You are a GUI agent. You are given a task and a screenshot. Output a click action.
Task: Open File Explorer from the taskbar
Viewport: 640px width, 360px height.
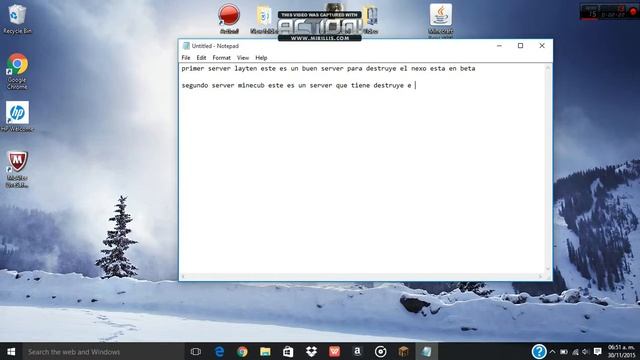click(x=265, y=351)
